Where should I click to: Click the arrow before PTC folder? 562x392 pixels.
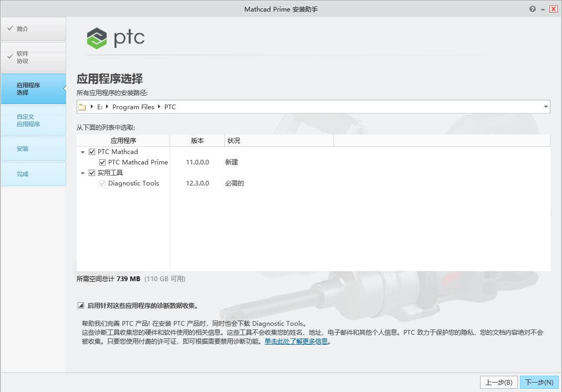pos(159,107)
